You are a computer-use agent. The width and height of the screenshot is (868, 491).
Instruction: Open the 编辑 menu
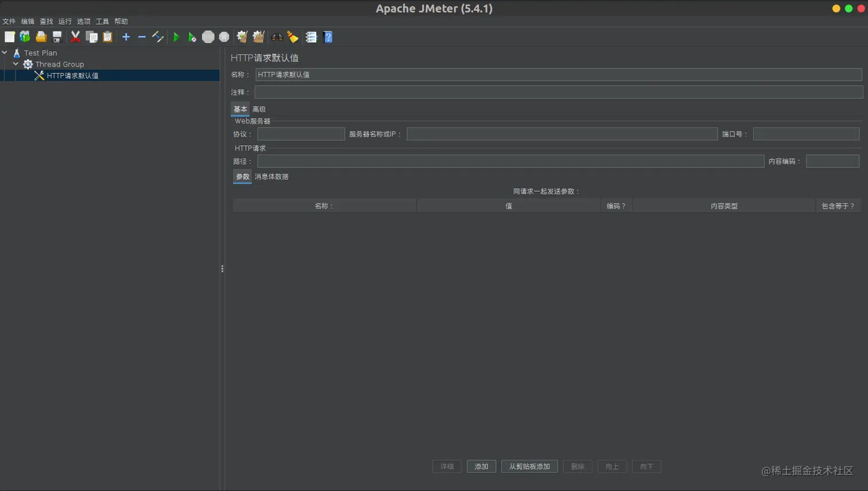(28, 21)
